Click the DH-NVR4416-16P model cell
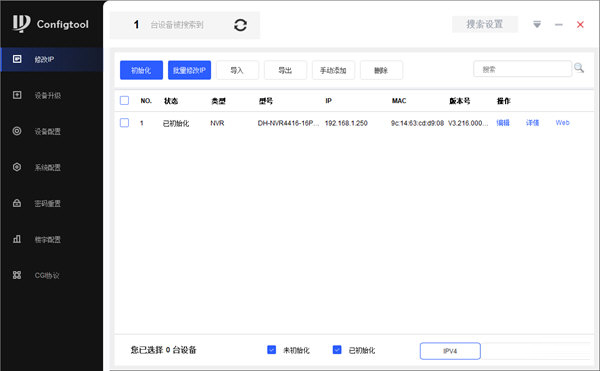600x371 pixels. (x=288, y=123)
